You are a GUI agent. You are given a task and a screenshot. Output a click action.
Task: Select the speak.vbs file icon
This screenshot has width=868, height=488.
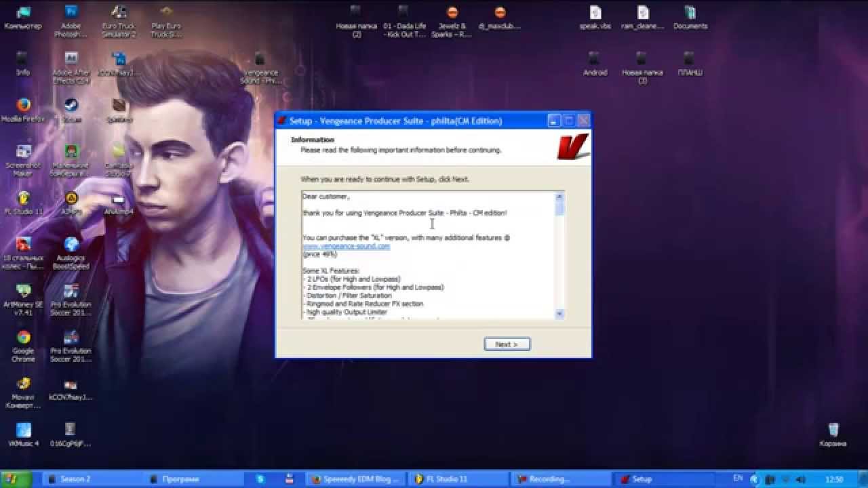tap(595, 18)
